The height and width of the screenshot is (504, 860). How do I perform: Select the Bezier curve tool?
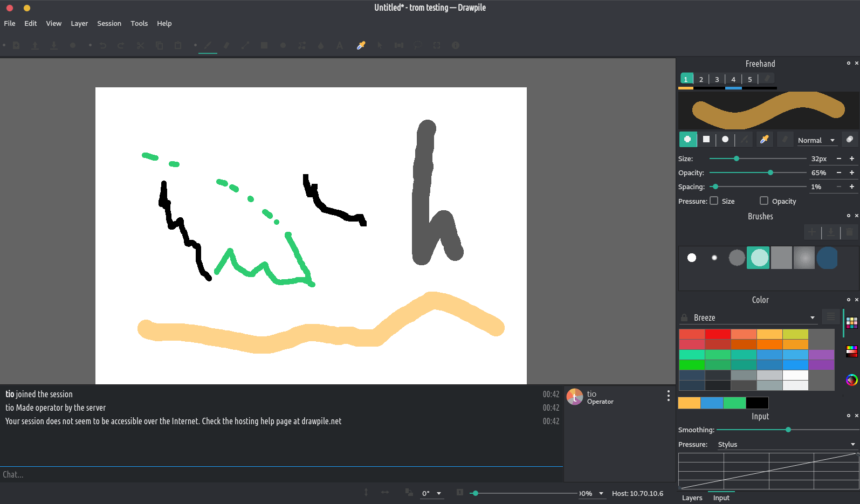point(302,45)
